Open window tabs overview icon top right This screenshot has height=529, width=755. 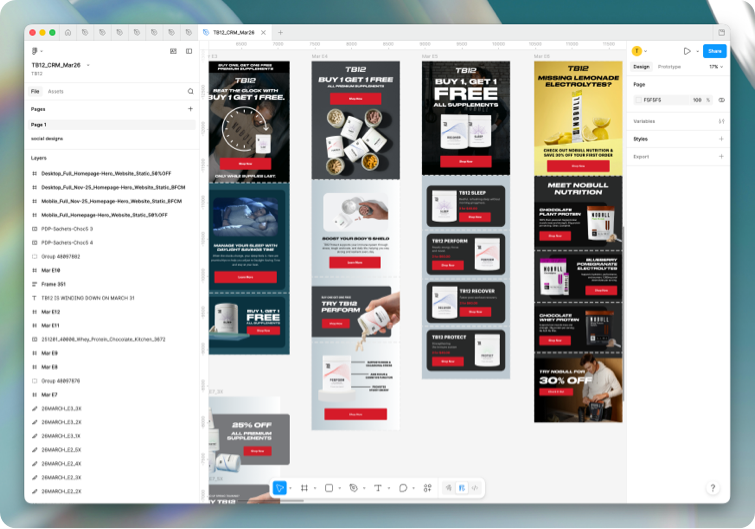(x=721, y=33)
